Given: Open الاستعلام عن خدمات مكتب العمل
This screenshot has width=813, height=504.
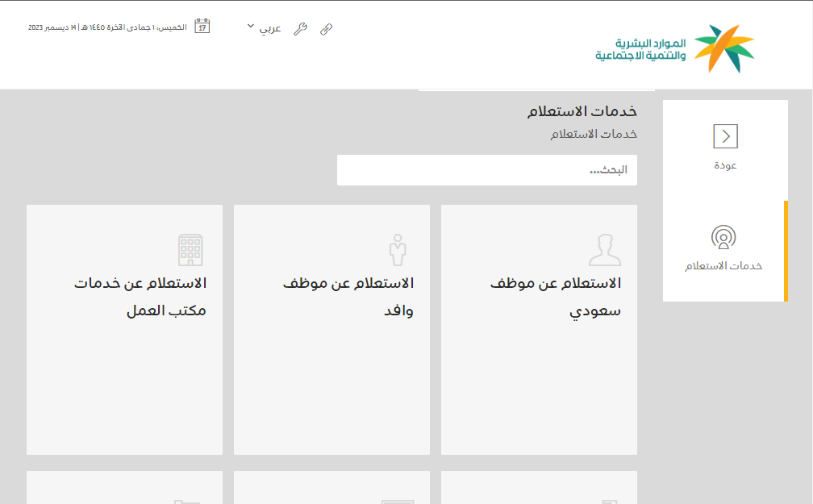Looking at the screenshot, I should tap(141, 297).
